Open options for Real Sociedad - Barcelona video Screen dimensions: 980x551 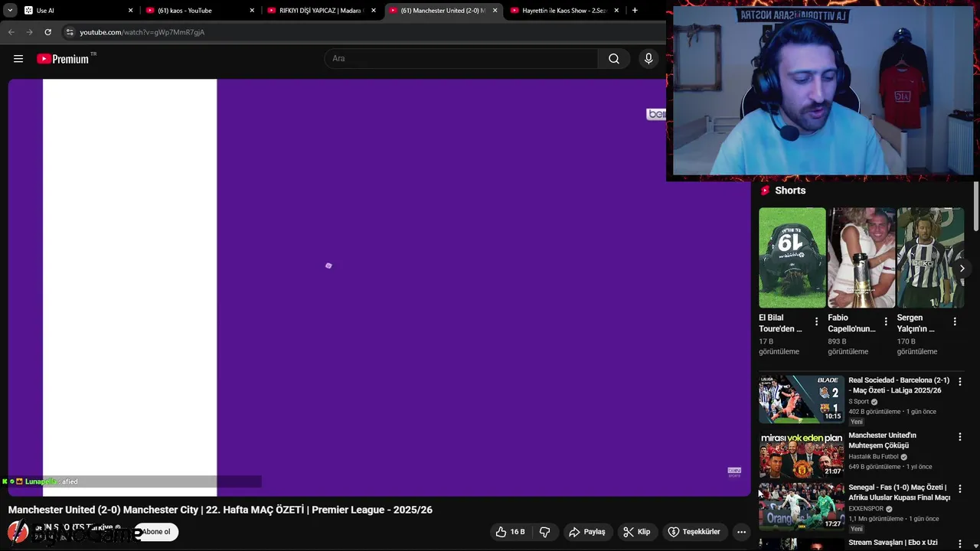click(960, 382)
